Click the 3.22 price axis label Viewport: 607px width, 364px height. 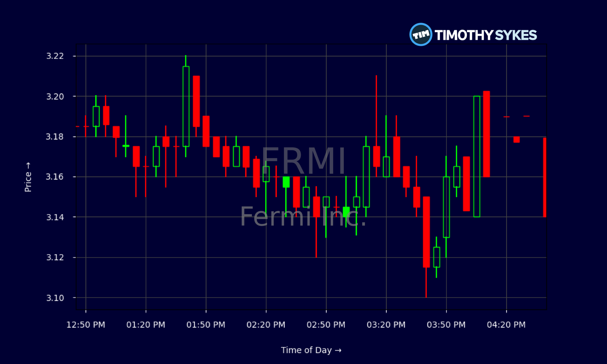coord(55,56)
